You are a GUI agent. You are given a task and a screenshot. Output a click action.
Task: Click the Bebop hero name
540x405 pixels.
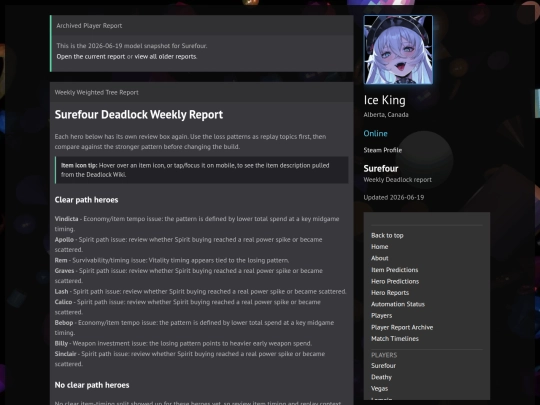pyautogui.click(x=64, y=323)
